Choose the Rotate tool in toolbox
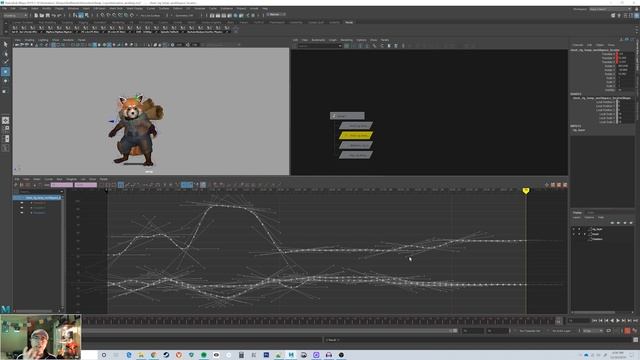 point(5,81)
